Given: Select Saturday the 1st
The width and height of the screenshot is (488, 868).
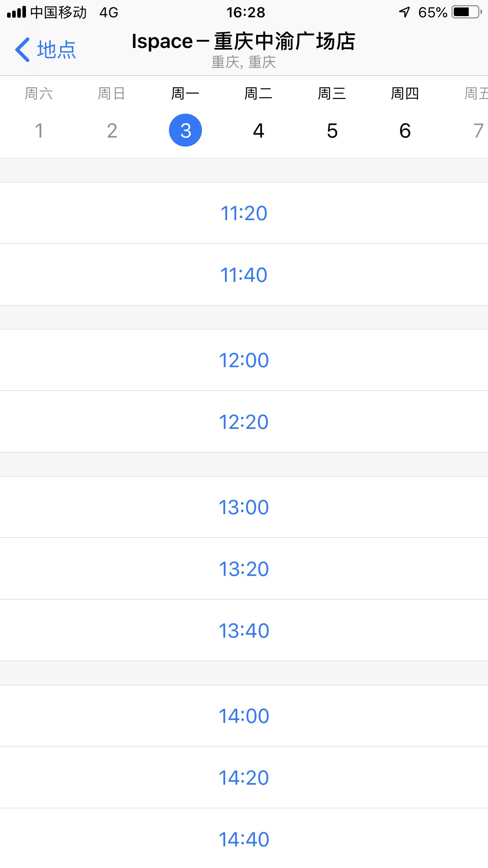Looking at the screenshot, I should 39,130.
